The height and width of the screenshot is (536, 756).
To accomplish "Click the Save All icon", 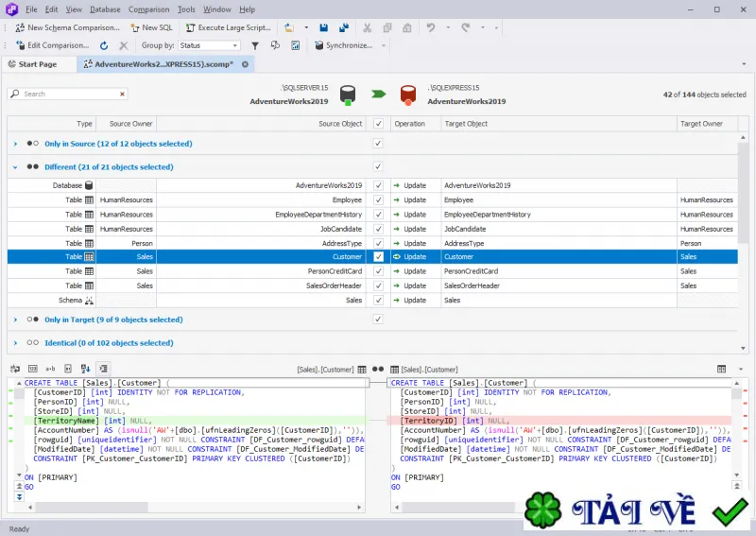I will click(344, 27).
